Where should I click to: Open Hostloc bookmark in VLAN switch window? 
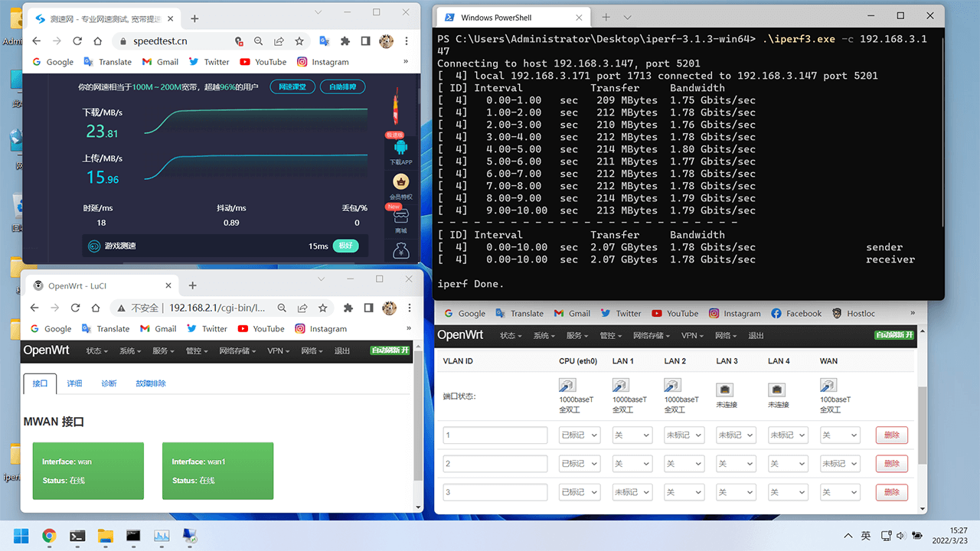[854, 313]
